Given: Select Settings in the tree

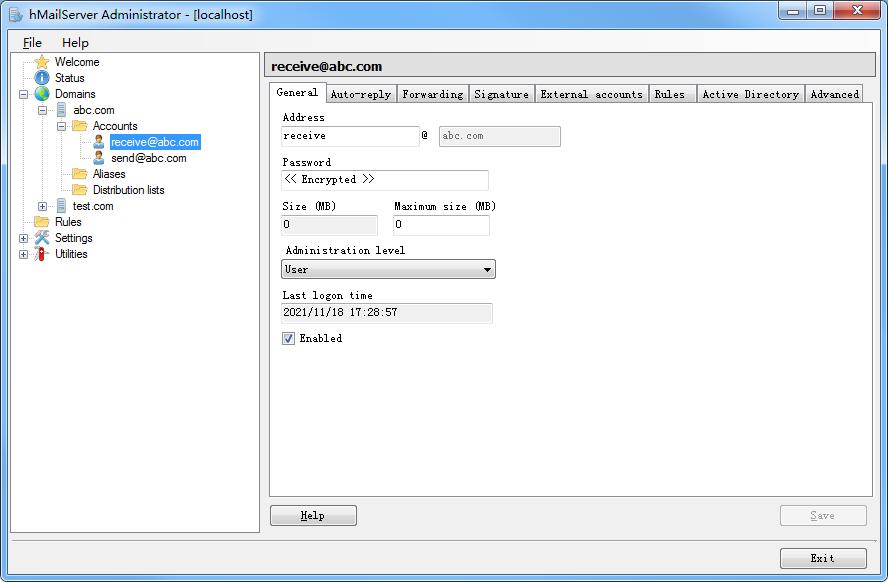Looking at the screenshot, I should tap(74, 238).
